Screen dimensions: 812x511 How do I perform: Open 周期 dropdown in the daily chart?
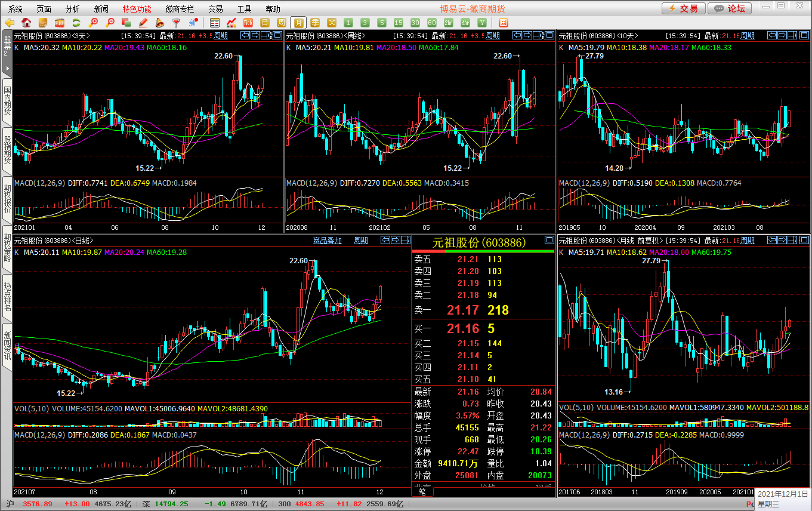click(x=361, y=241)
